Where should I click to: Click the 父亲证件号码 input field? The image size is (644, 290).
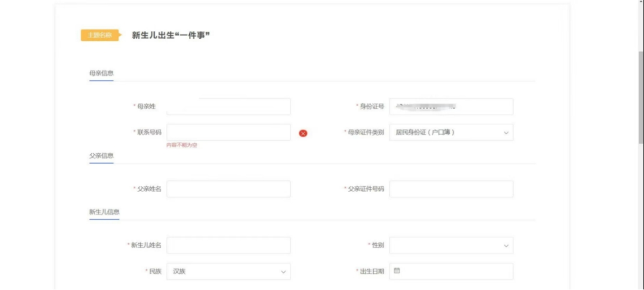[x=451, y=189]
